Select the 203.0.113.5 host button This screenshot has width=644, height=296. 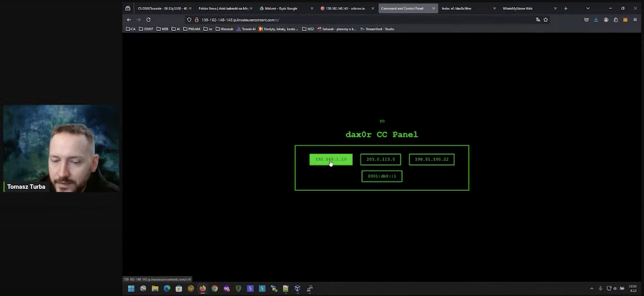[380, 159]
